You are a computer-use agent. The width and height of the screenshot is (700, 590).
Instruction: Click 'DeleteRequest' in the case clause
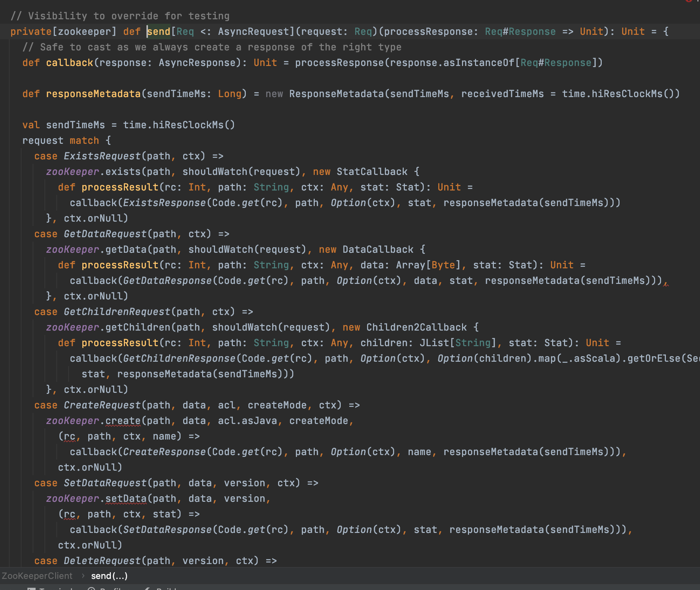(x=102, y=561)
